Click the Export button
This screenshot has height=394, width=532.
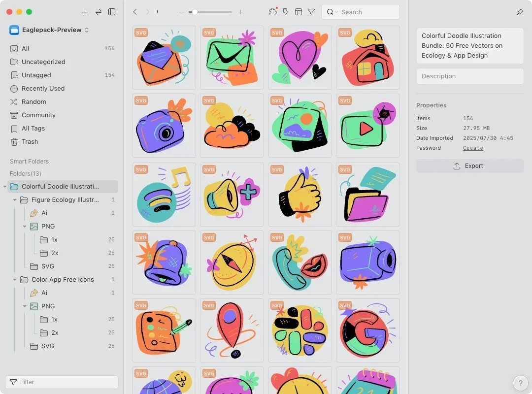[x=470, y=166]
